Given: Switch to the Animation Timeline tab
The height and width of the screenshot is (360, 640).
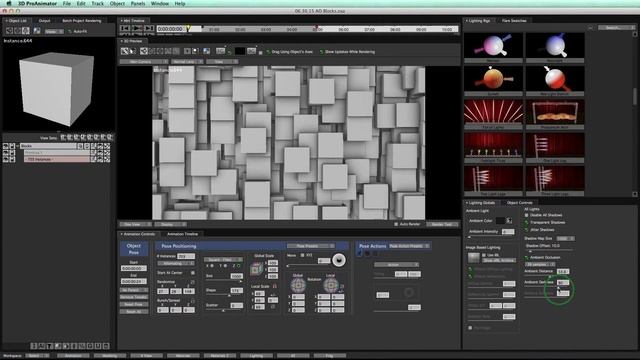Looking at the screenshot, I should (x=182, y=234).
